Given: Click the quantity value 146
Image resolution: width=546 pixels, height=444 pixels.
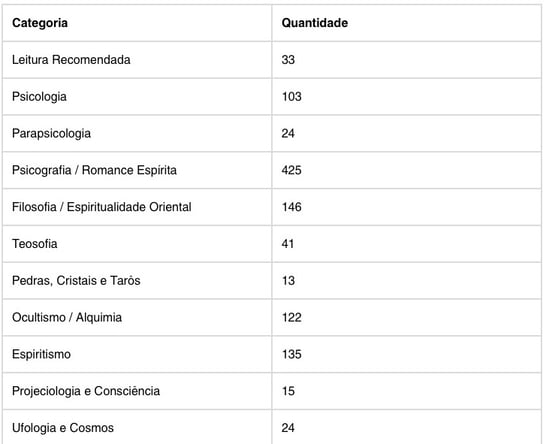Looking at the screenshot, I should point(291,207).
